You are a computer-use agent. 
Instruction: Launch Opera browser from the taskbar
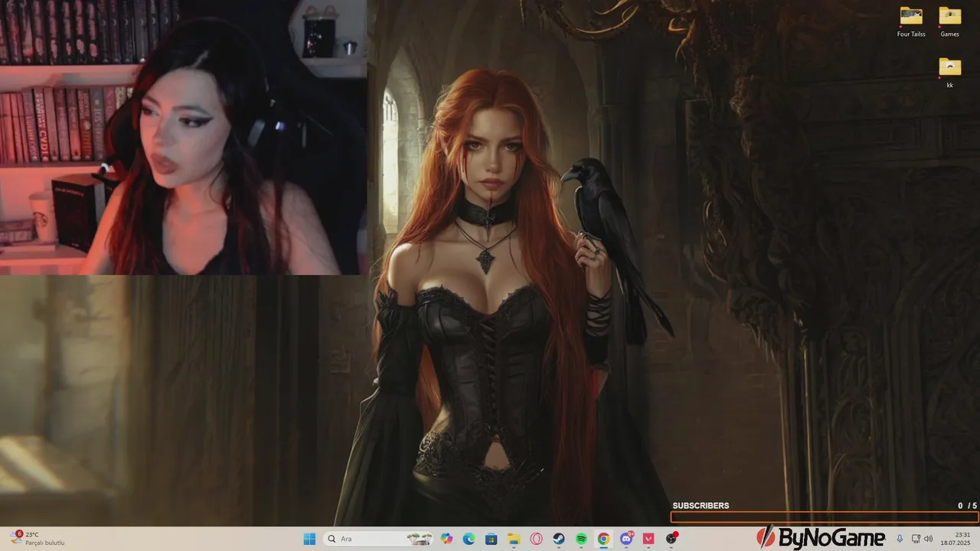(x=537, y=539)
